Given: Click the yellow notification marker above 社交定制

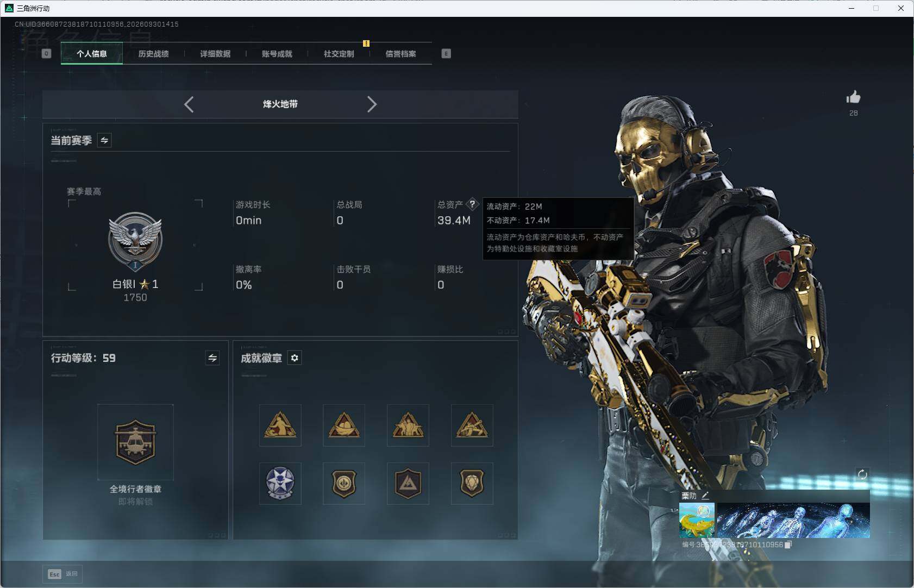Looking at the screenshot, I should tap(366, 43).
